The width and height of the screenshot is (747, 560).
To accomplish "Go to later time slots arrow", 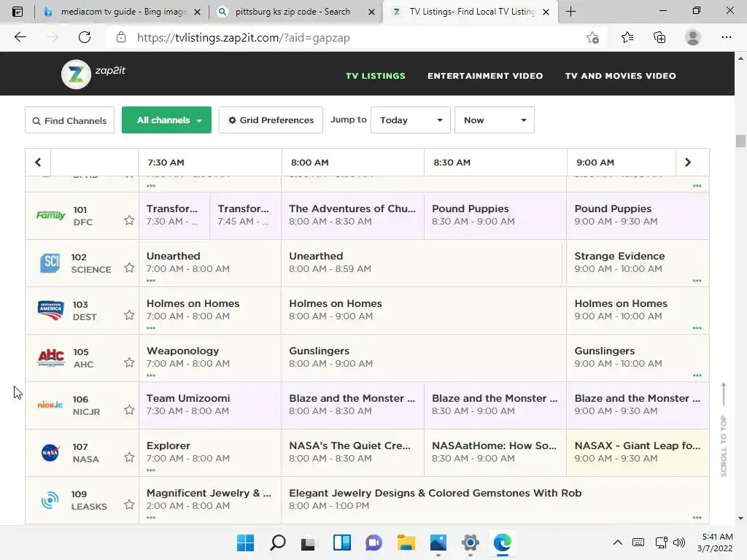I will [688, 163].
